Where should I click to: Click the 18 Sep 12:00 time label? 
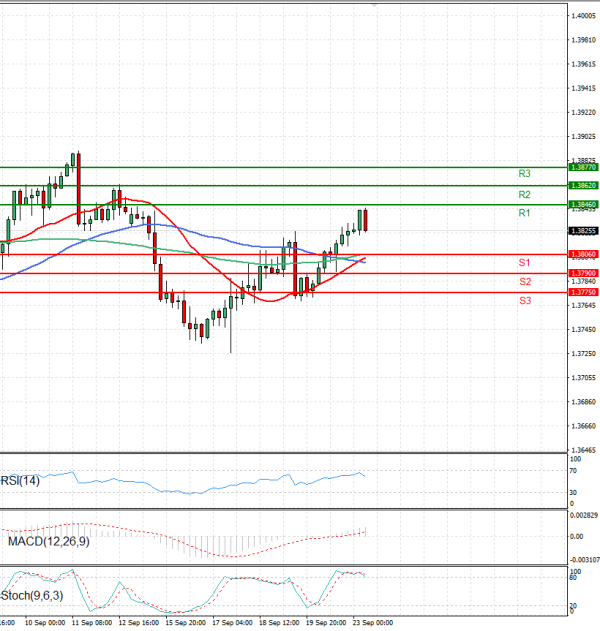coord(279,623)
